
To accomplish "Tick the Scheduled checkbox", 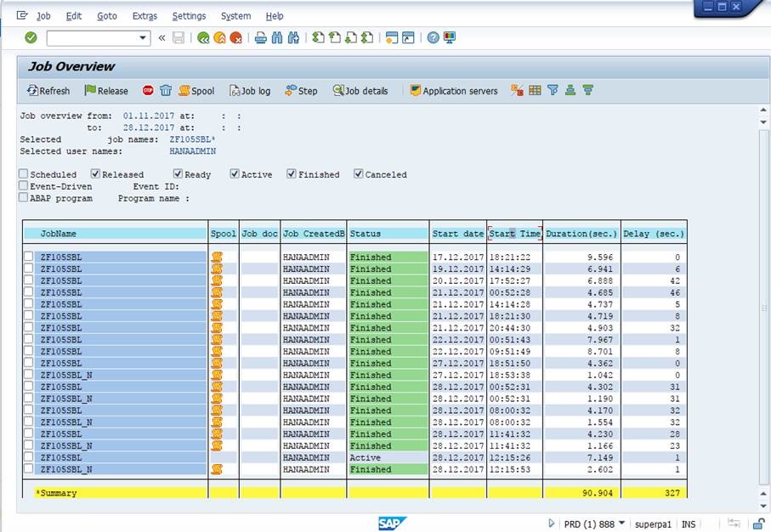I will 23,173.
